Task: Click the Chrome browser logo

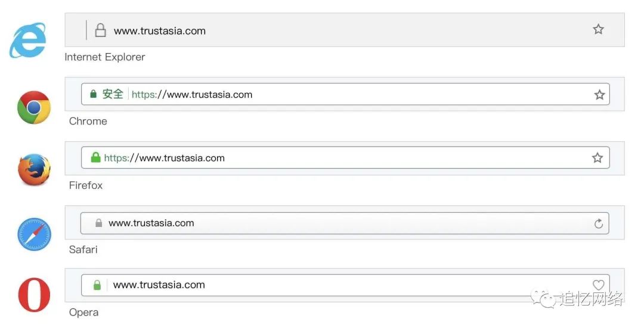Action: pyautogui.click(x=33, y=107)
